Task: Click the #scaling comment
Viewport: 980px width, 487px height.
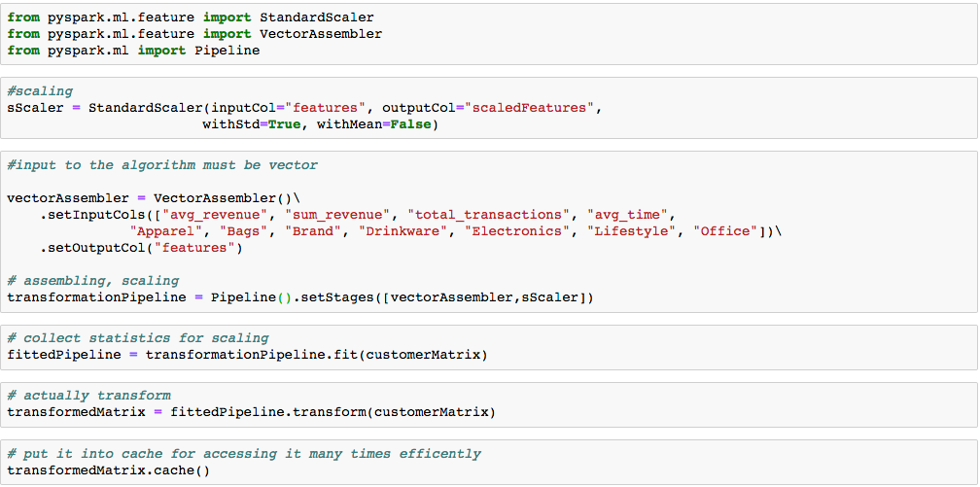Action: coord(40,91)
